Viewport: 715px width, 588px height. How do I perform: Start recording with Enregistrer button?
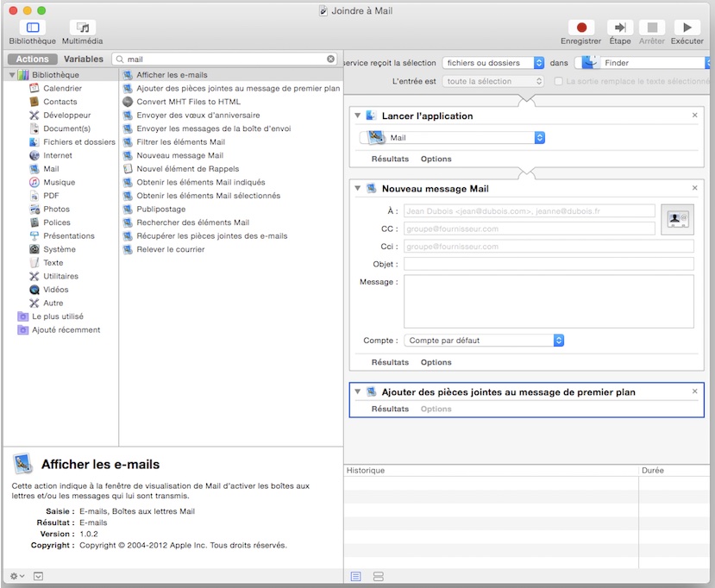[x=581, y=28]
